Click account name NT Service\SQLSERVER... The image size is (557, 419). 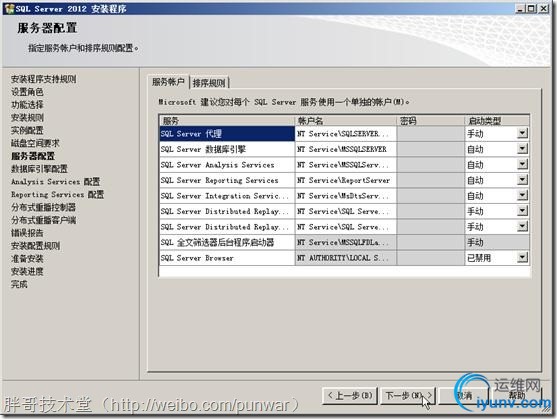tap(346, 134)
